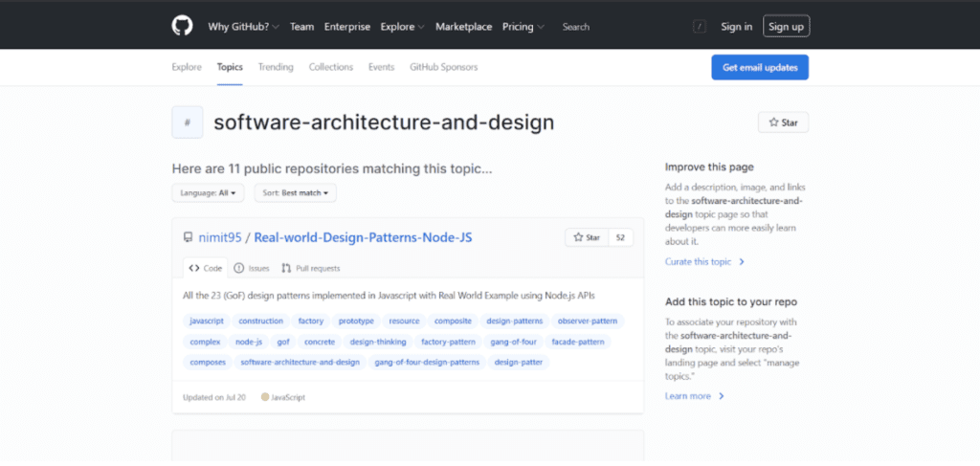Click the Sign up button
Screen dimensions: 980x466
click(787, 26)
